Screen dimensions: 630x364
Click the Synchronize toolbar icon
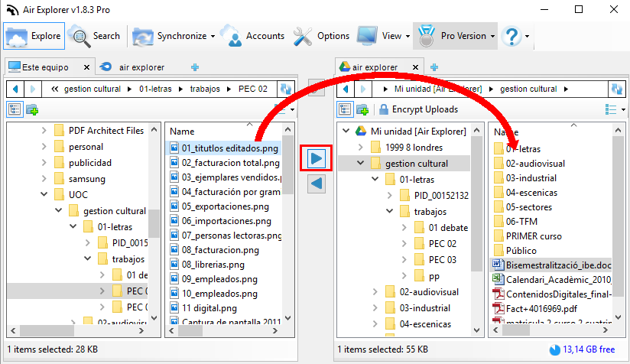[x=143, y=37]
